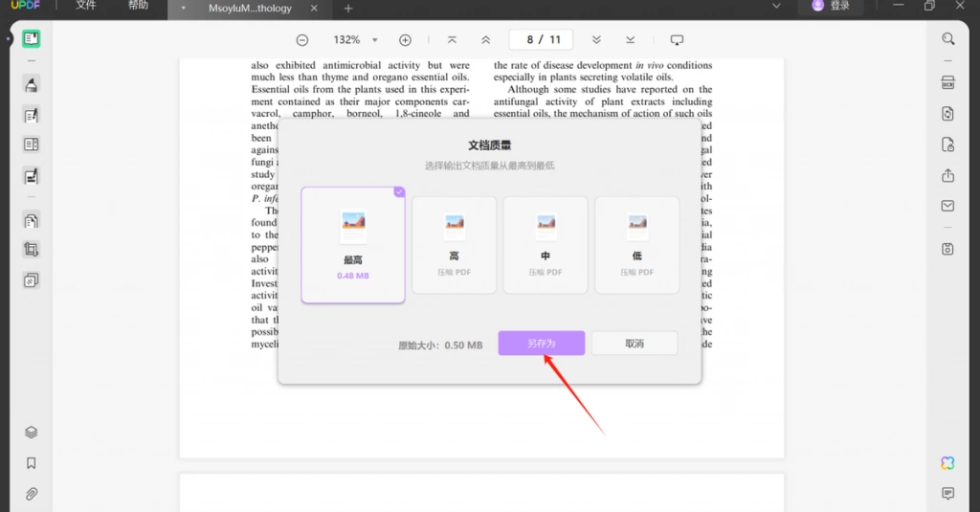Click the share/export upload icon
Screen dimensions: 980x512
tap(948, 176)
